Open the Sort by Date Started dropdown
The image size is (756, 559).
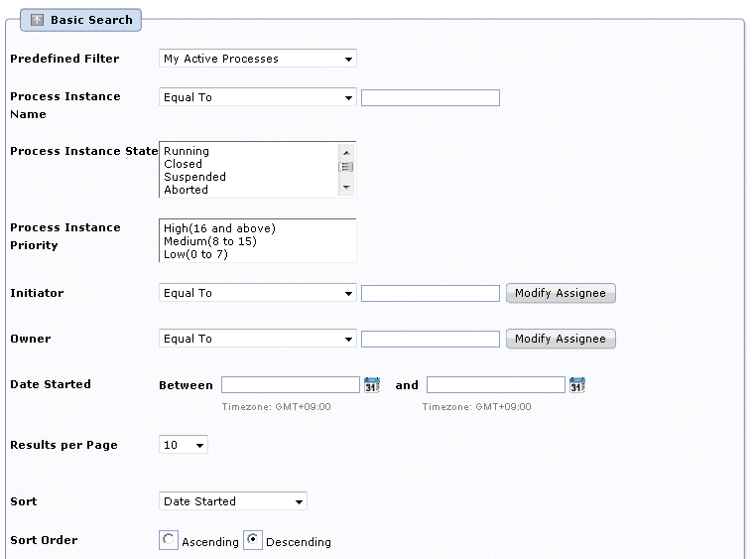[233, 501]
